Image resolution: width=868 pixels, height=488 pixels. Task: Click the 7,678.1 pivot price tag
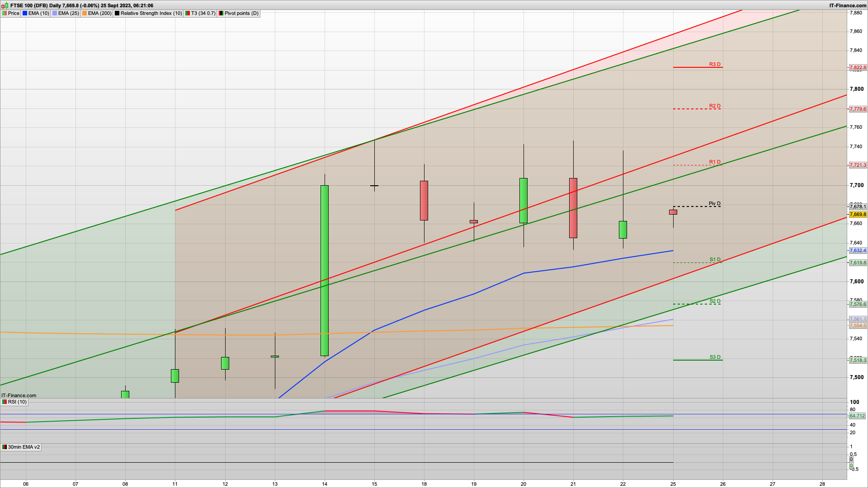[858, 207]
